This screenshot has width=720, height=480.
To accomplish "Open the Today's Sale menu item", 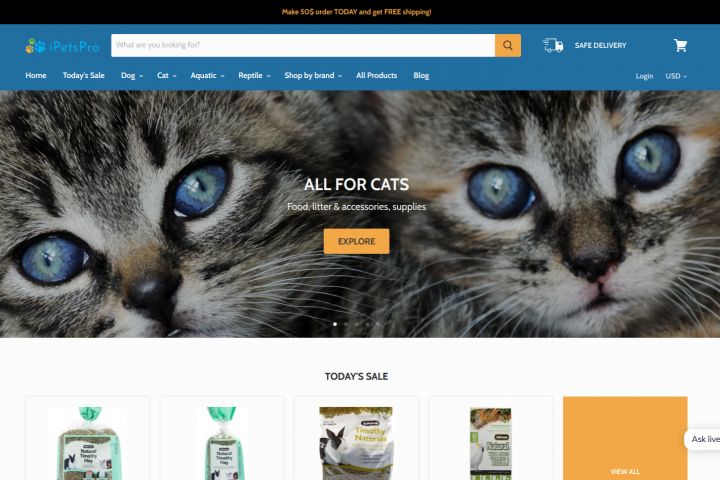I will coord(84,75).
